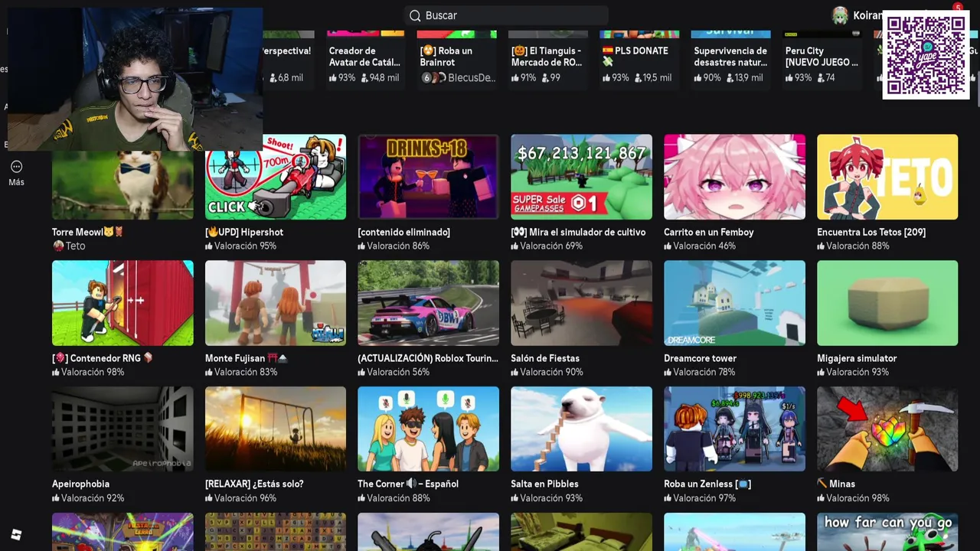Open the 'how far can you go' thumbnail
The image size is (980, 551).
pos(887,532)
